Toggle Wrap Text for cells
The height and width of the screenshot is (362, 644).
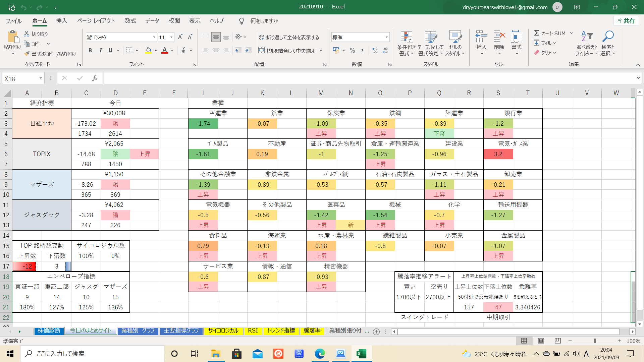[x=262, y=37]
